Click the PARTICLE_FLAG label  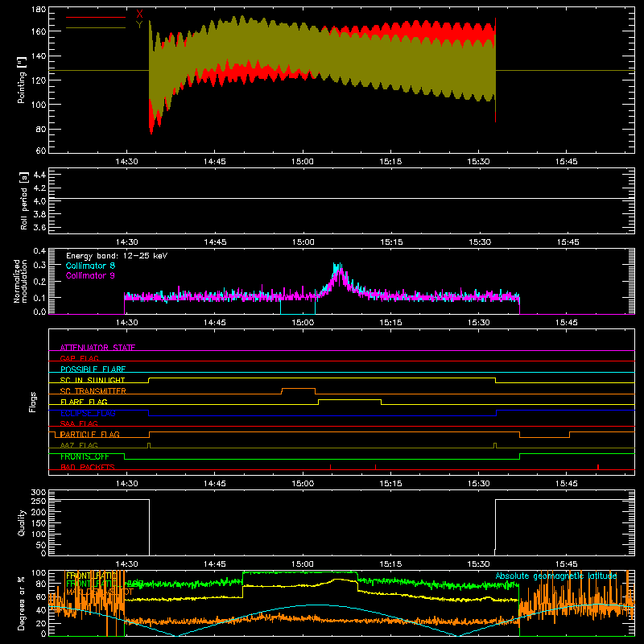[x=90, y=434]
